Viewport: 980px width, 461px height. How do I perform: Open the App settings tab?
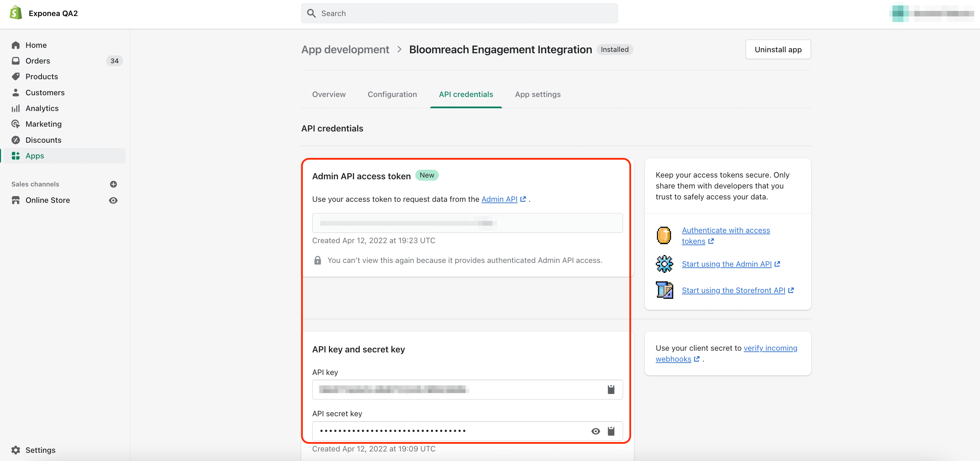point(537,94)
